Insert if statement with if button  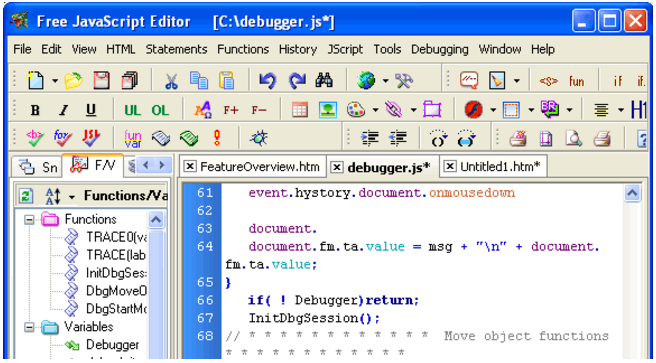point(618,81)
